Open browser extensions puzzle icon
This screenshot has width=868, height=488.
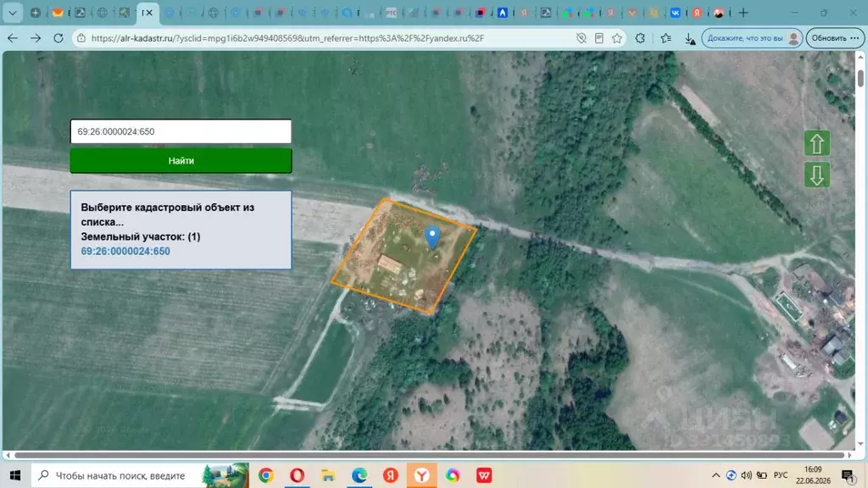641,38
